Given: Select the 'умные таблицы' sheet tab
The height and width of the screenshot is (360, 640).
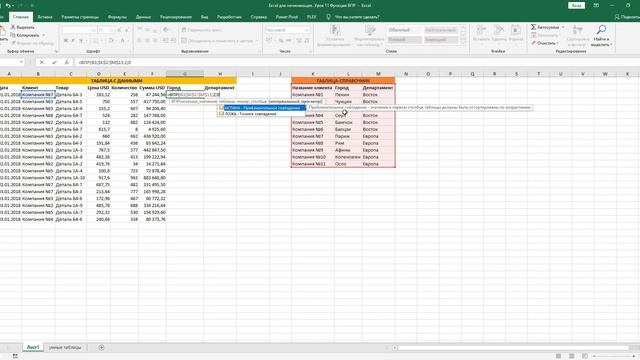Looking at the screenshot, I should (65, 347).
